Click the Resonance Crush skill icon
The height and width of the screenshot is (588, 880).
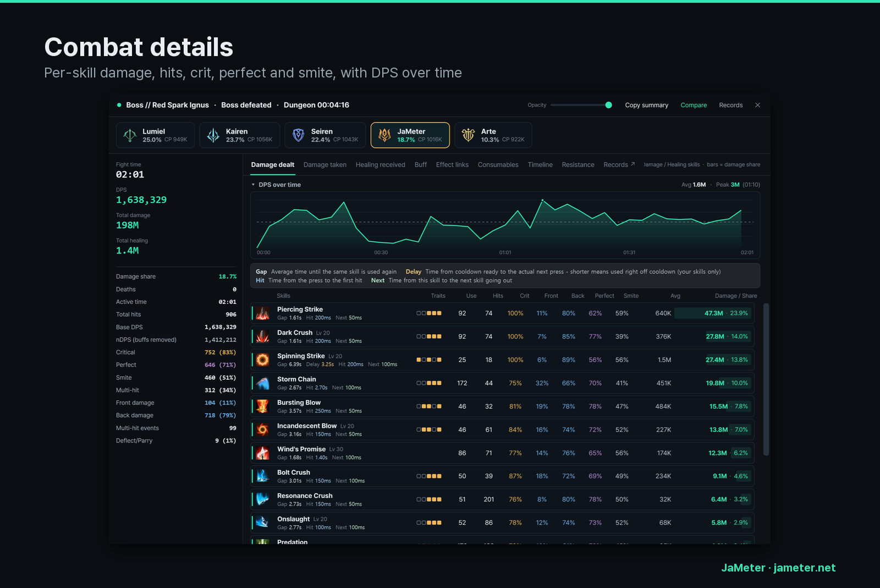263,500
